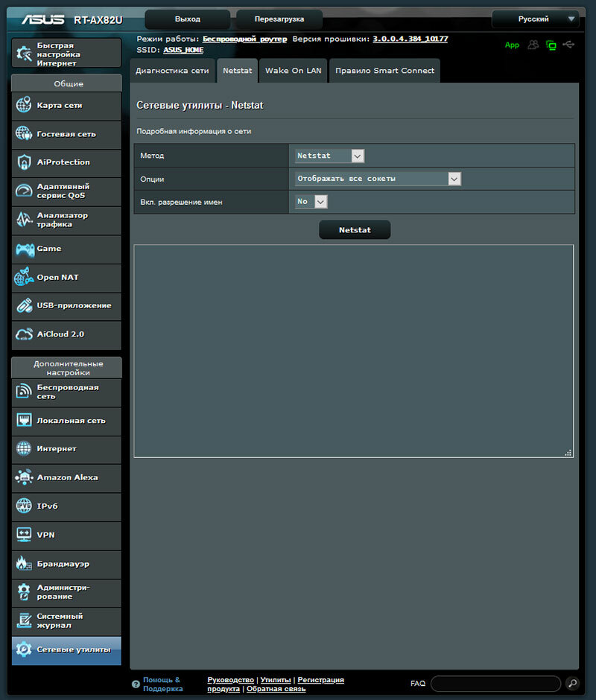Click the FAQ search magnifier icon
Screen dimensions: 596x700
tap(572, 683)
